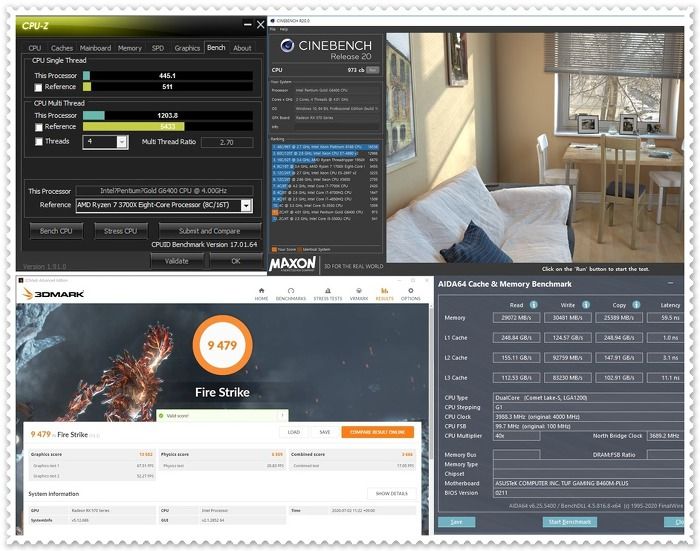700x551 pixels.
Task: Select the Intel Pentium Gold G6400 ranking row
Action: [x=325, y=212]
